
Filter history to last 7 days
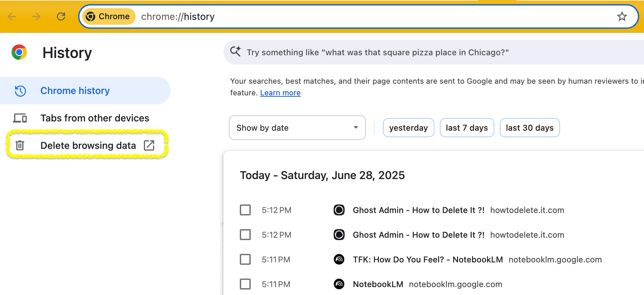point(467,128)
